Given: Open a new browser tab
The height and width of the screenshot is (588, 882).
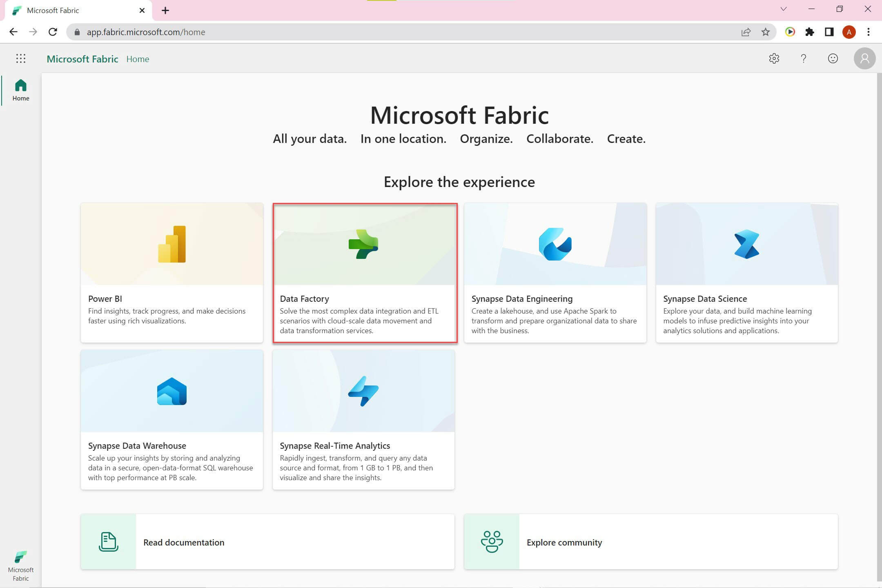Looking at the screenshot, I should pos(165,11).
